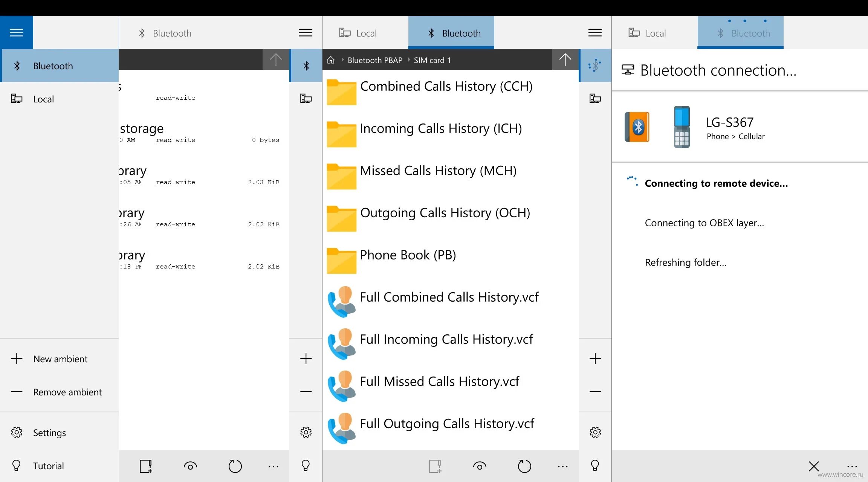Viewport: 868px width, 482px height.
Task: Click the new file icon in left bottom bar
Action: (146, 466)
